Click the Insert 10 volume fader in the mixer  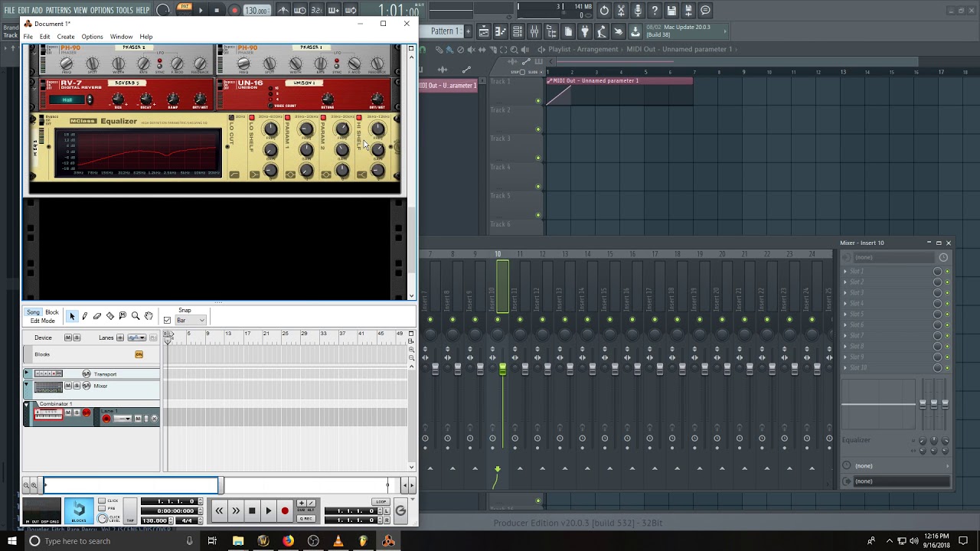click(x=502, y=370)
